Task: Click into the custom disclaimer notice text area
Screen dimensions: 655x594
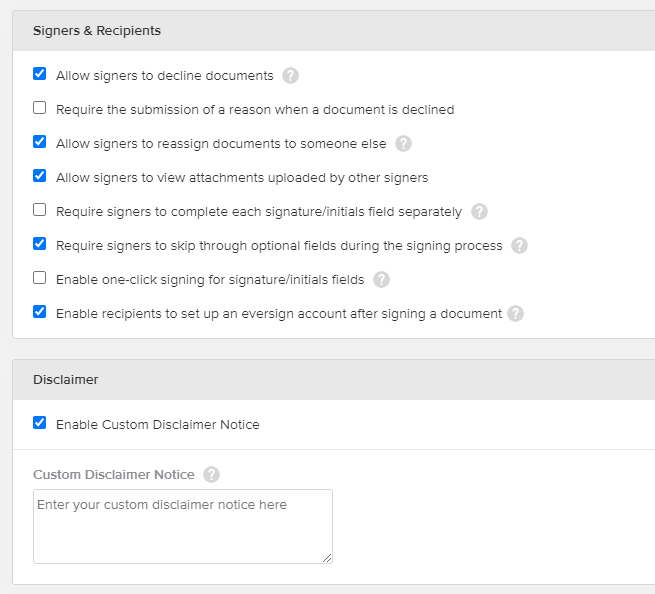Action: point(182,526)
